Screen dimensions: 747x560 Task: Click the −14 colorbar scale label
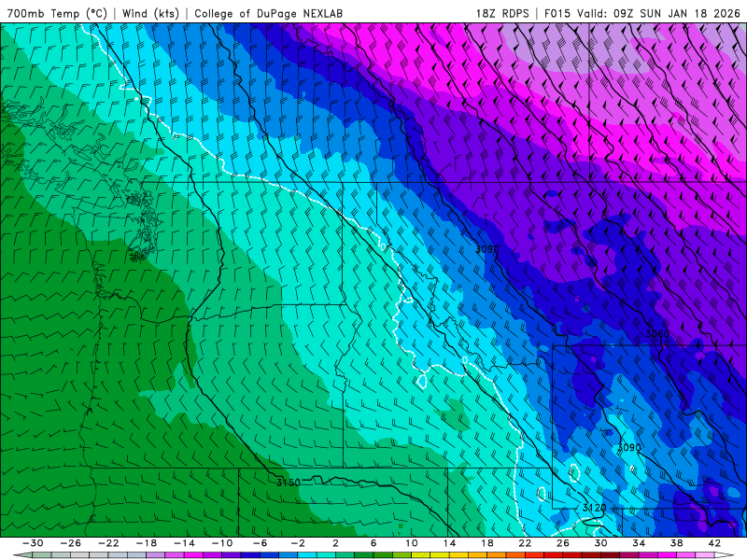tap(184, 543)
